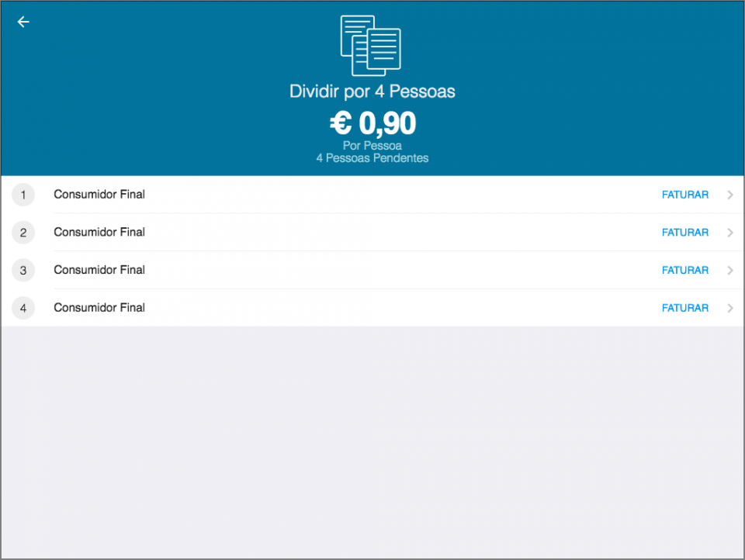Select the number 4 person badge

(23, 308)
